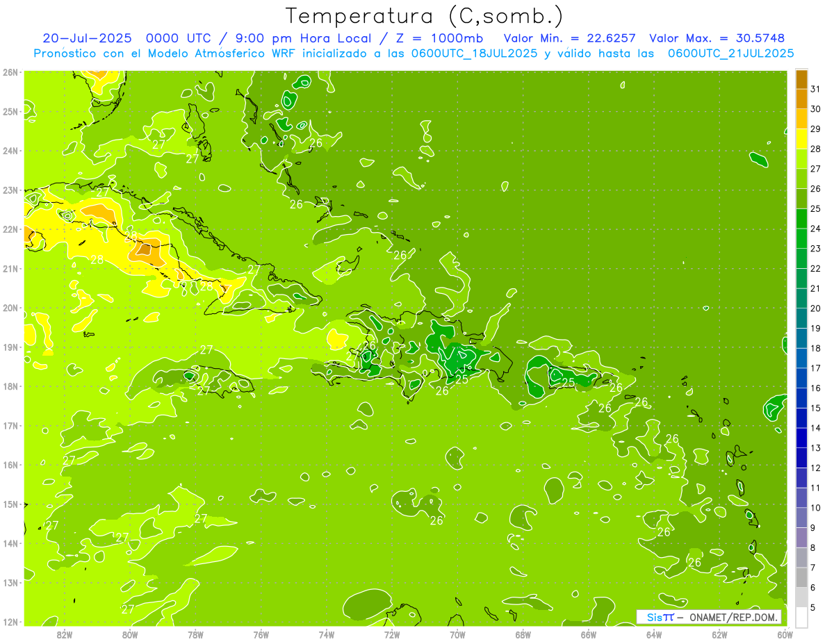
Task: Click the "74W" longitude axis label
Action: 327,635
